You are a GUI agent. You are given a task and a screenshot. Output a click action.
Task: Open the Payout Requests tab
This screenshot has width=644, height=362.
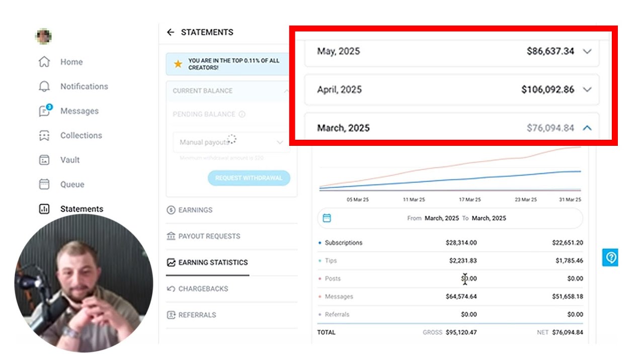tap(203, 236)
